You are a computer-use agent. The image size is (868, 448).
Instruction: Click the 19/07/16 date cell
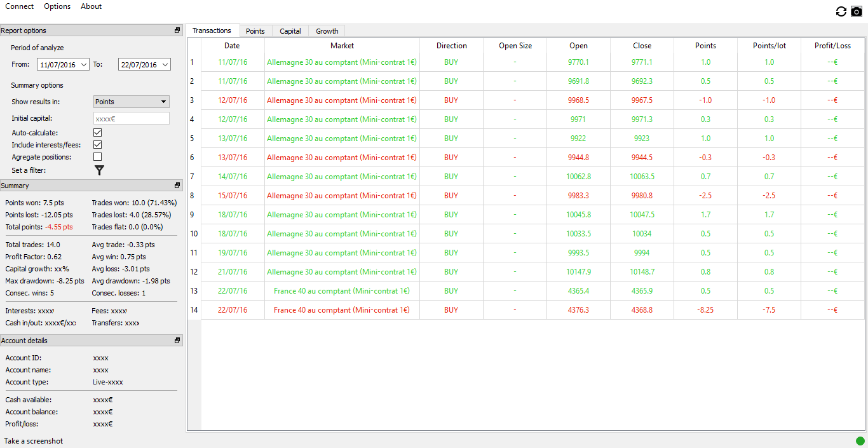233,253
